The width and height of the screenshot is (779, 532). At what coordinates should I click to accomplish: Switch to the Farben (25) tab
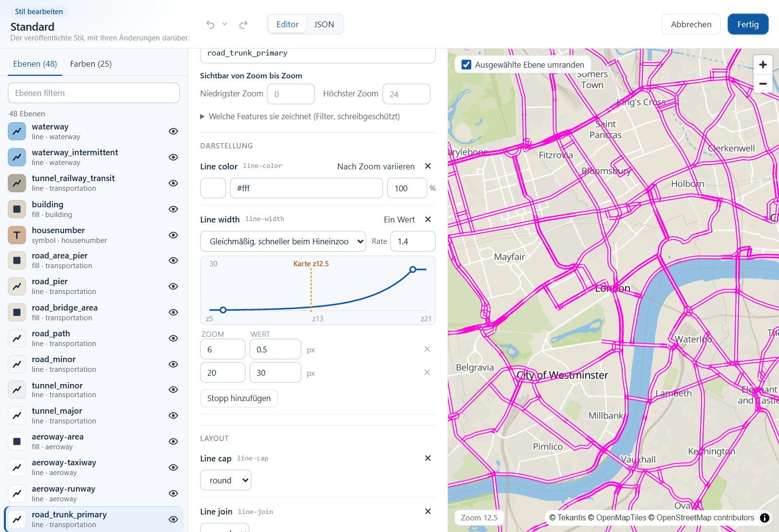coord(91,64)
